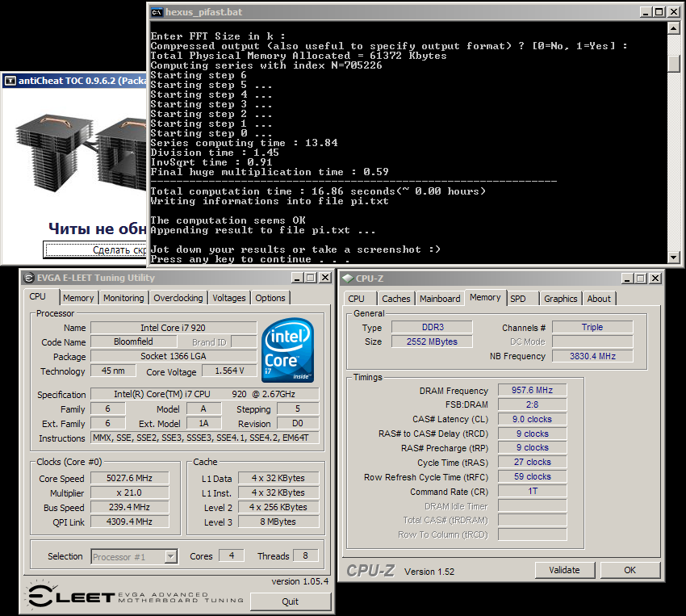Click the Package field Socket 1366 LGA
686x616 pixels.
point(174,356)
